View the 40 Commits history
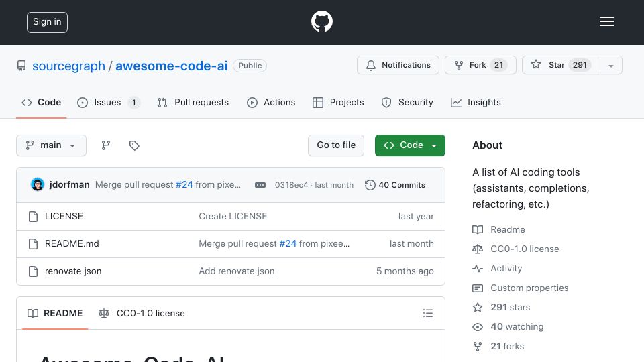 pyautogui.click(x=394, y=185)
